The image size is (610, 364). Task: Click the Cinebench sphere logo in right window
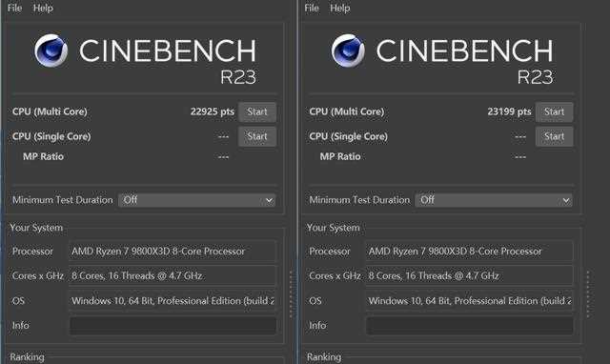coord(348,51)
